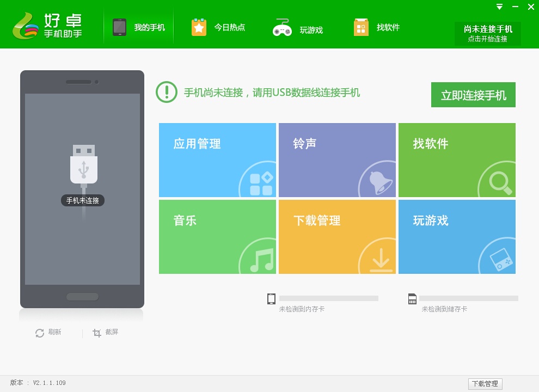Click the internal memory usage bar
The height and width of the screenshot is (392, 539).
[329, 298]
